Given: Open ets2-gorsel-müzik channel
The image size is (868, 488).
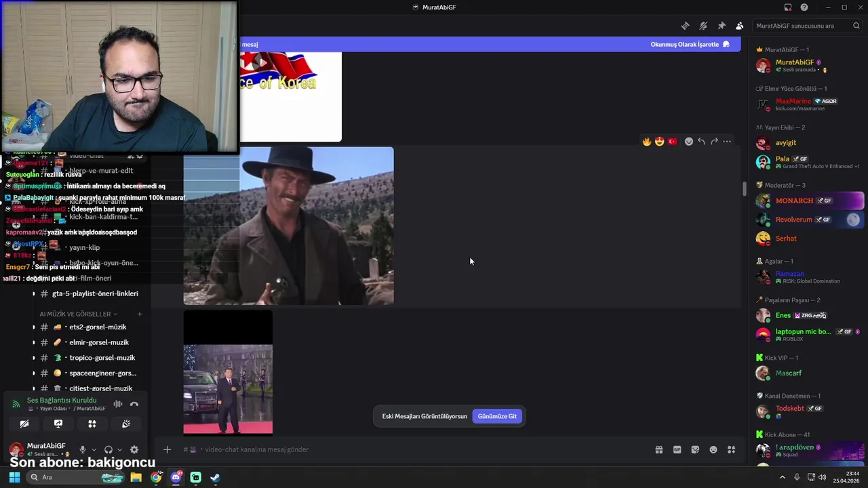Looking at the screenshot, I should 88,327.
